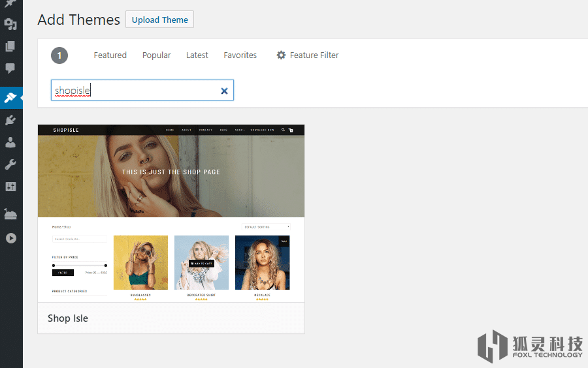Screen dimensions: 588x368
Task: Open Plugins plug icon in sidebar
Action: point(10,120)
